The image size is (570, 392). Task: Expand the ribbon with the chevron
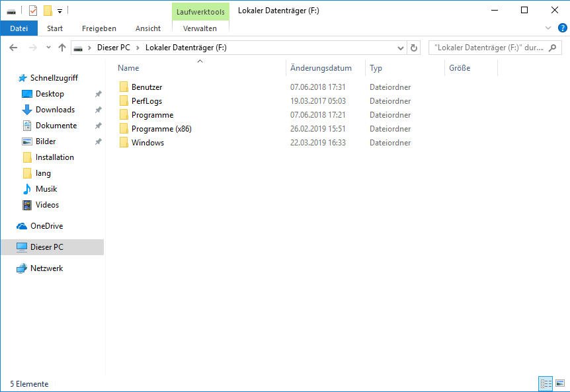(x=548, y=28)
